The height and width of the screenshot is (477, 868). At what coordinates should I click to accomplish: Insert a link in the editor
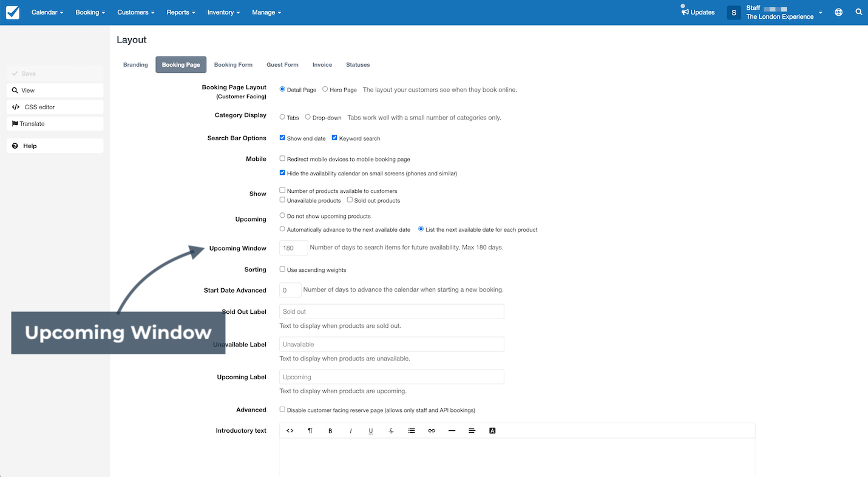click(x=432, y=431)
